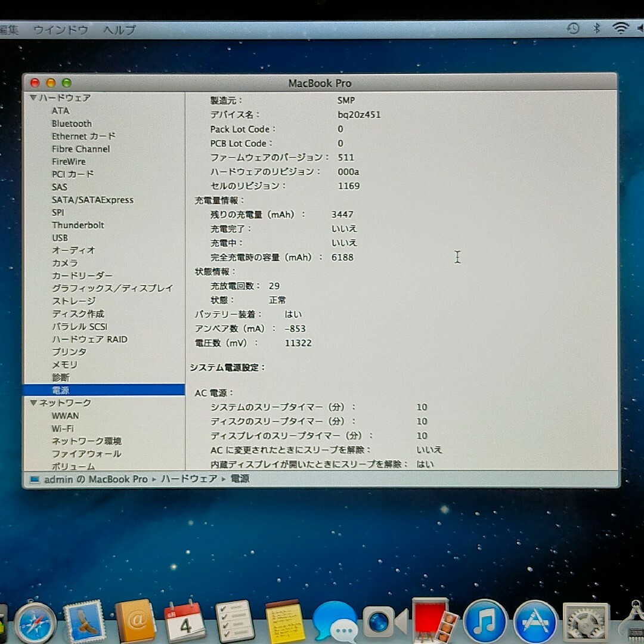Select FireWire in the sidebar

point(69,162)
